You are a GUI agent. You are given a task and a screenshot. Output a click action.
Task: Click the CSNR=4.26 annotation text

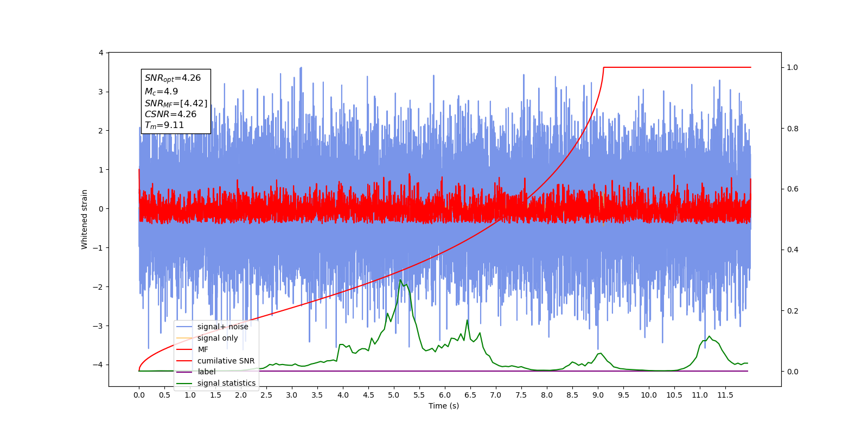coord(170,114)
